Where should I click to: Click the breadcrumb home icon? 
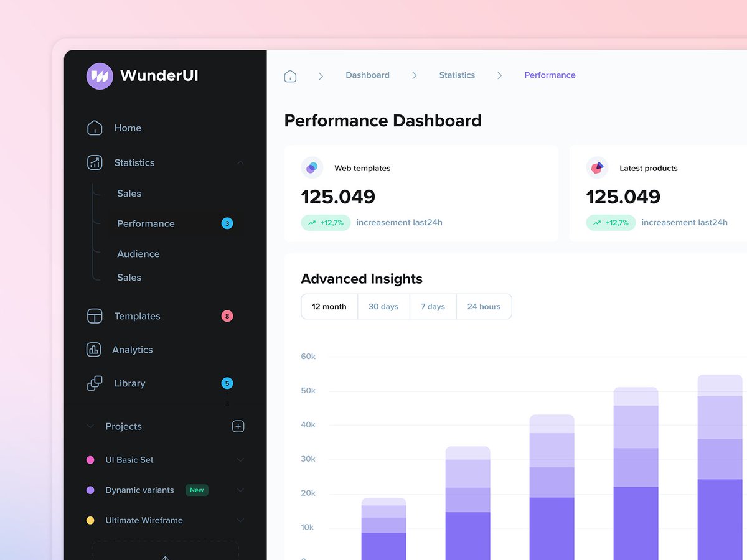click(290, 76)
